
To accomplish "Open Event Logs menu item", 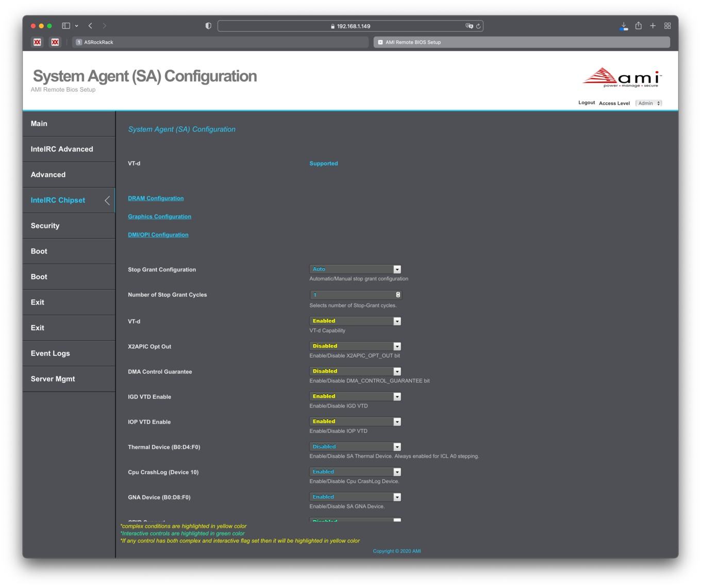I will [x=69, y=354].
